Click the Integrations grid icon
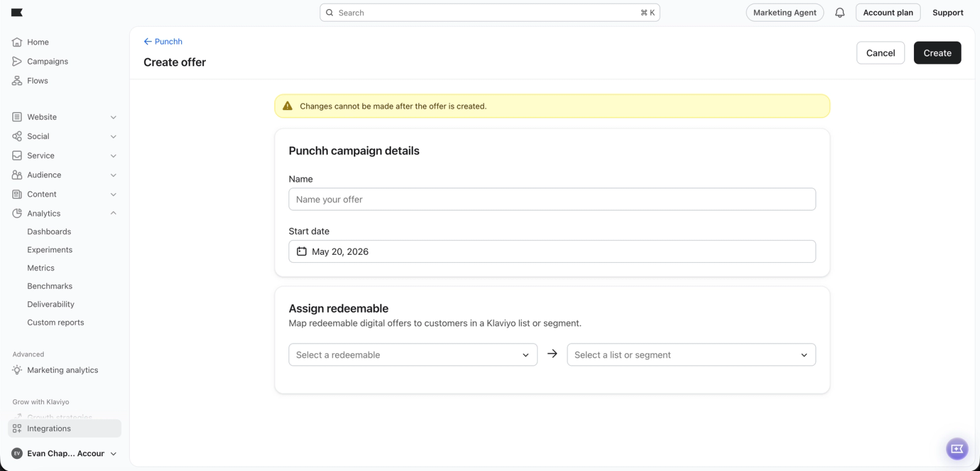 pyautogui.click(x=17, y=429)
